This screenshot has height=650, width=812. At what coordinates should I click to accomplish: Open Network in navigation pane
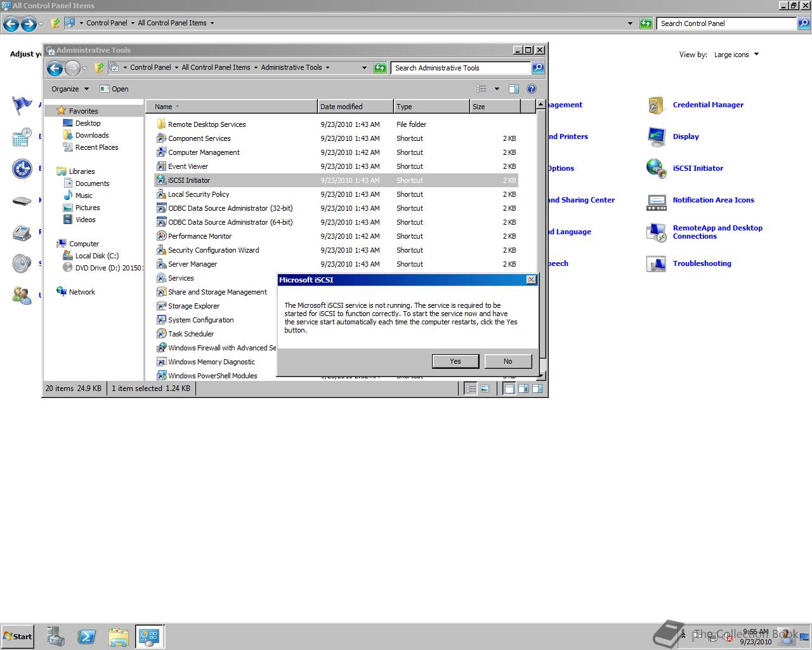[x=82, y=292]
